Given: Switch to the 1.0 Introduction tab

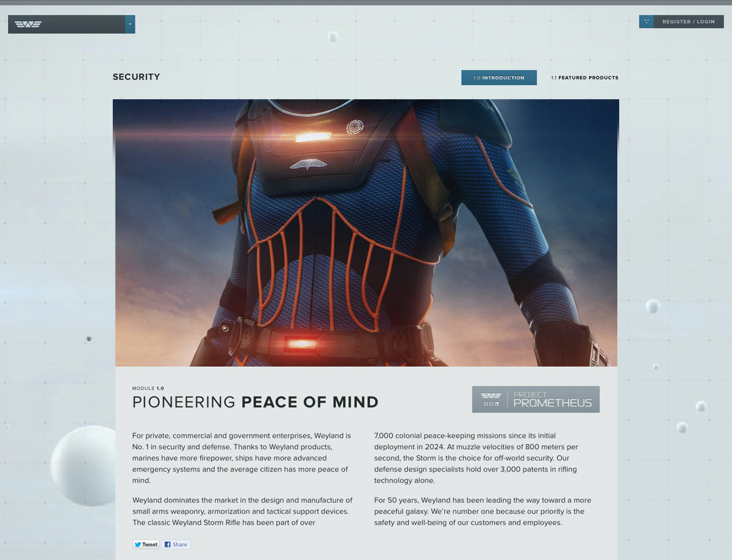Looking at the screenshot, I should (x=498, y=77).
